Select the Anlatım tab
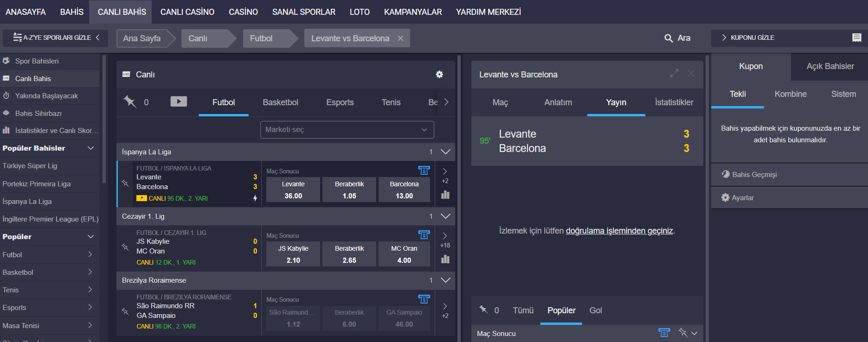 558,102
